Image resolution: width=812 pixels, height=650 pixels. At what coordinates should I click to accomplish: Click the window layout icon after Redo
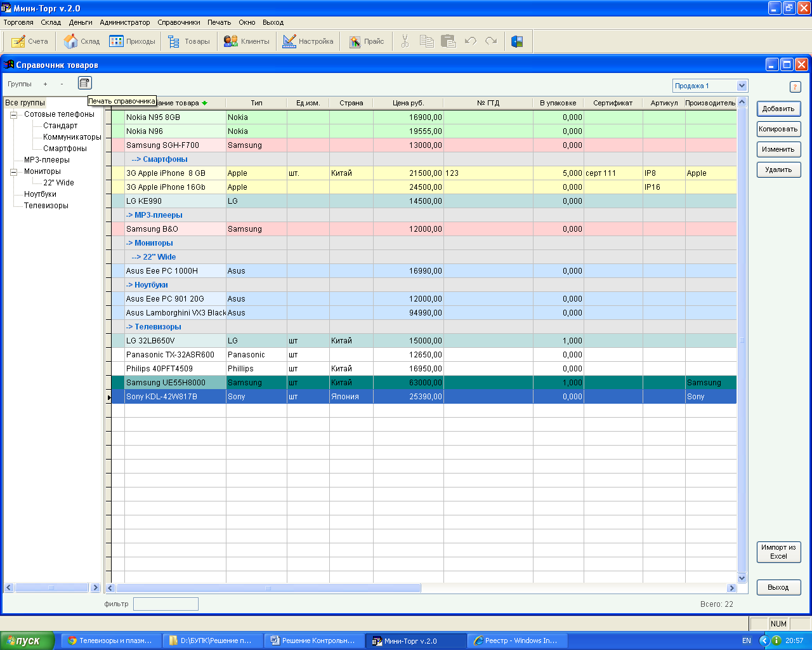(x=517, y=41)
